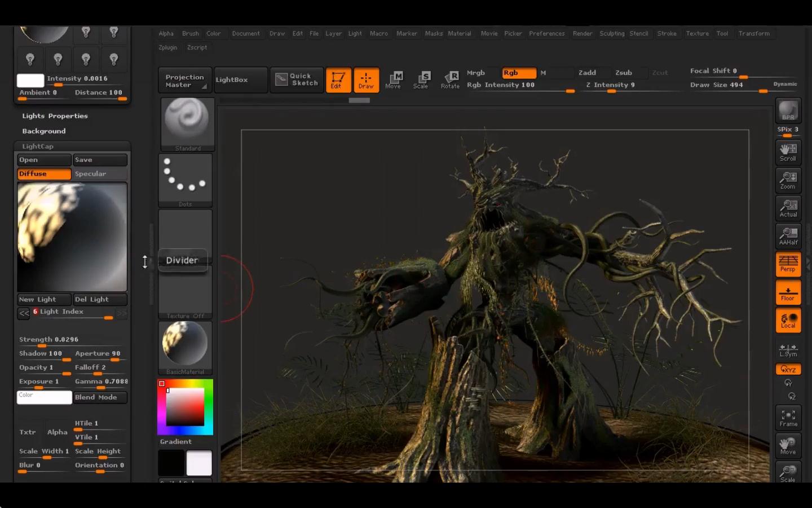Select the Move mode in top toolbar
This screenshot has height=508, width=812.
pyautogui.click(x=394, y=80)
